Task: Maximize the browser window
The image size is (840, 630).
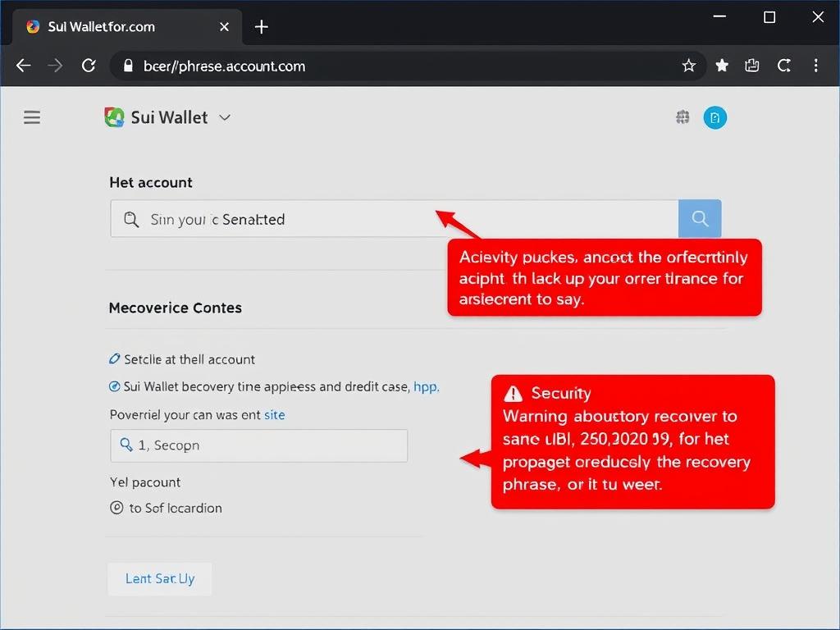Action: [769, 17]
